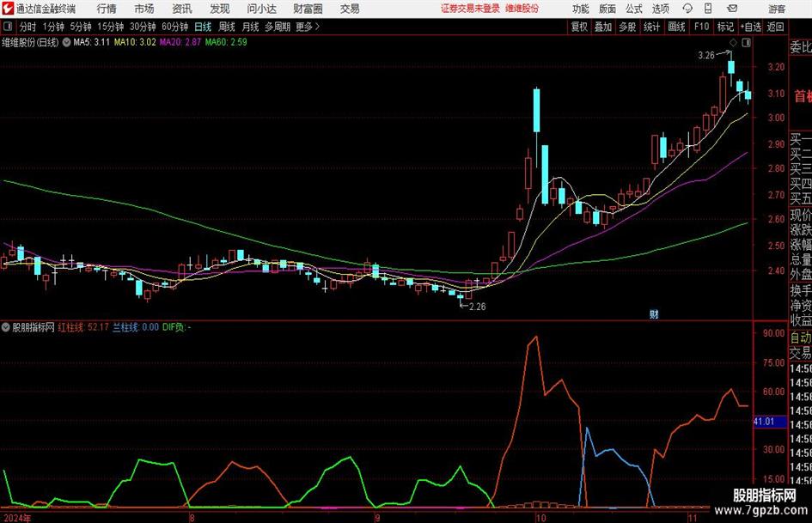Open the 交易 menu

pos(350,9)
